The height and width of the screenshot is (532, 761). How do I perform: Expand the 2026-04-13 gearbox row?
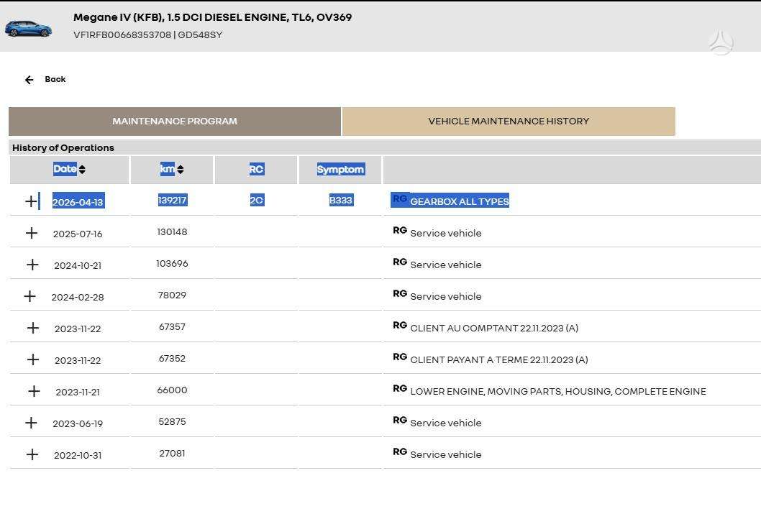pyautogui.click(x=31, y=201)
